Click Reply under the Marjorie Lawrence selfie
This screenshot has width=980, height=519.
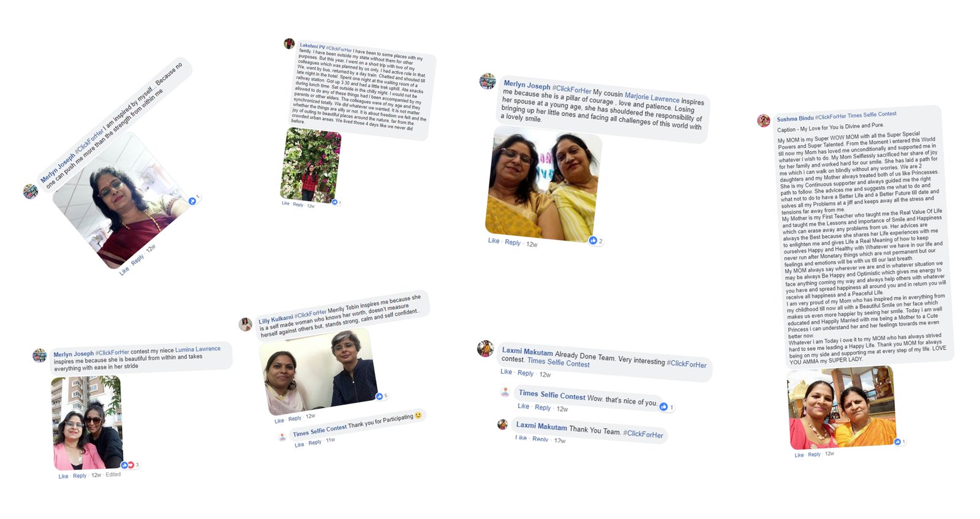pyautogui.click(x=513, y=243)
